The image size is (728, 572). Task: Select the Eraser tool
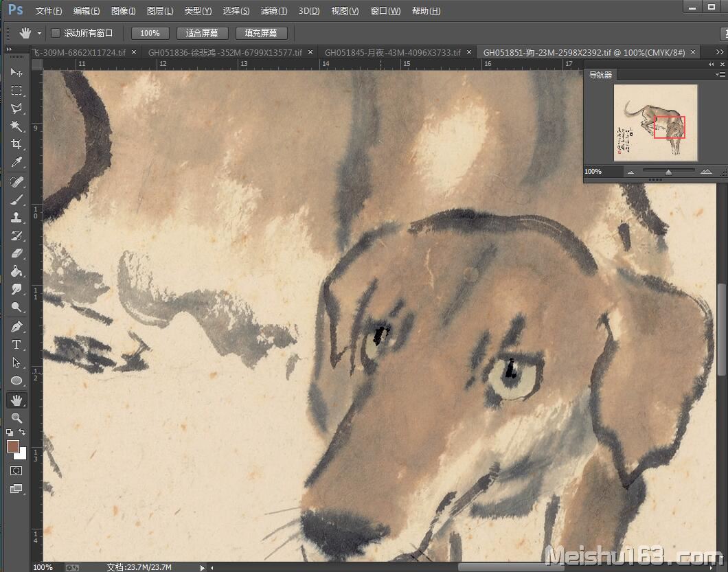(16, 253)
